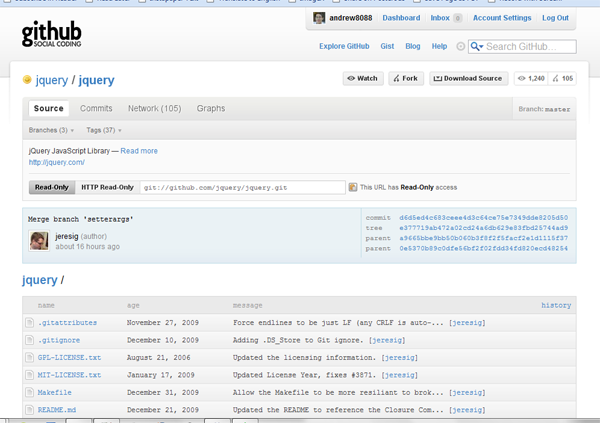Image resolution: width=600 pixels, height=423 pixels.
Task: Click the Log Out link
Action: 555,18
